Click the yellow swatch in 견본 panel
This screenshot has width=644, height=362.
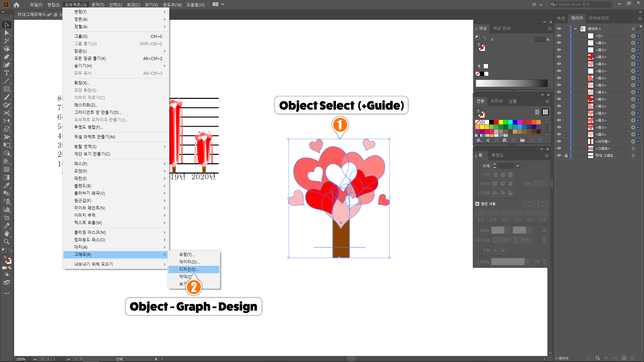pyautogui.click(x=501, y=122)
